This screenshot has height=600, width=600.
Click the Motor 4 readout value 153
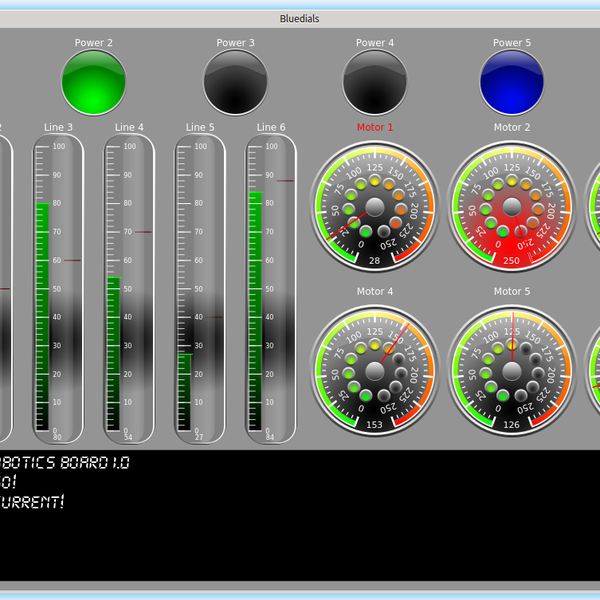pos(375,424)
